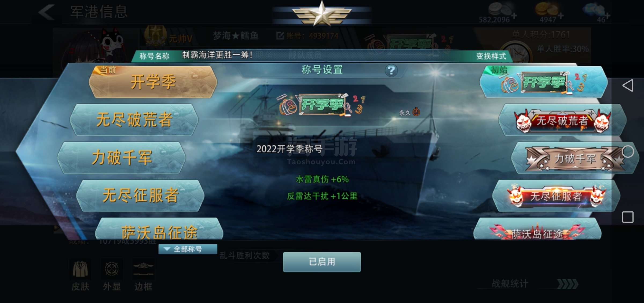The height and width of the screenshot is (303, 644).
Task: Expand the 全部称号 filter dropdown
Action: pos(188,249)
